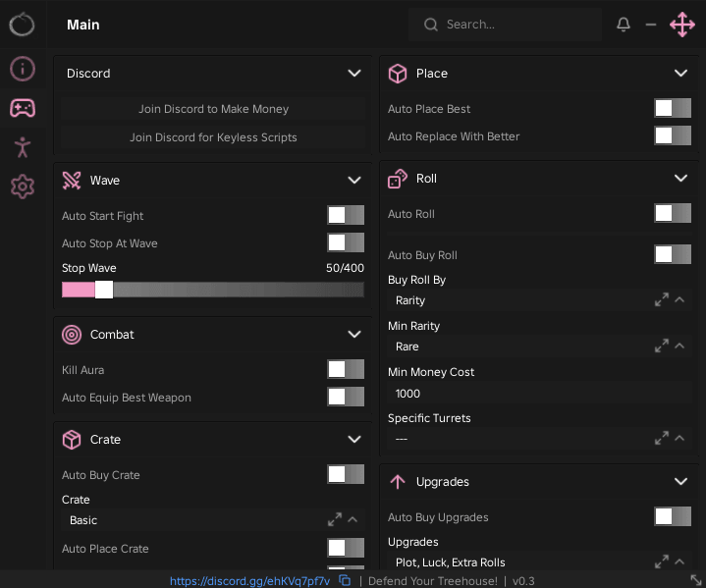
Task: Click Join Discord to Make Money
Action: tap(213, 109)
